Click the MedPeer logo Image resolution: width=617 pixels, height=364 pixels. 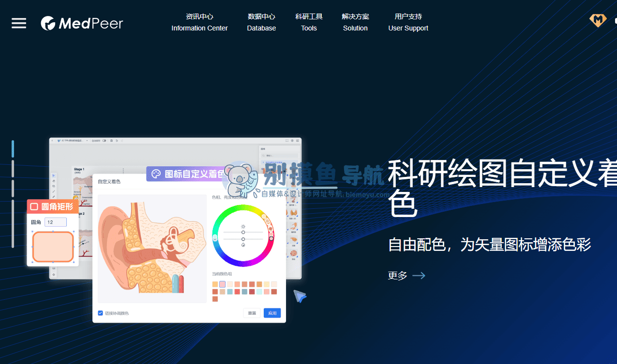82,23
